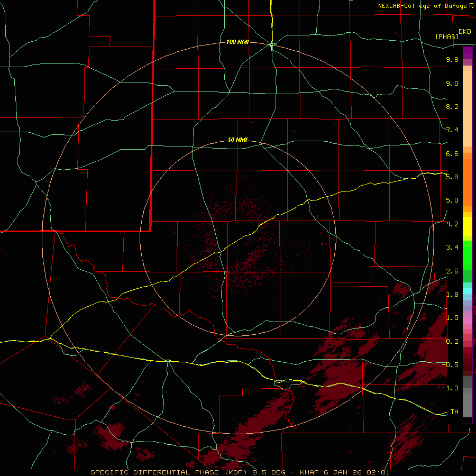Image resolution: width=476 pixels, height=476 pixels.
Task: Pick the bright yellow band on color scale
Action: [467, 226]
